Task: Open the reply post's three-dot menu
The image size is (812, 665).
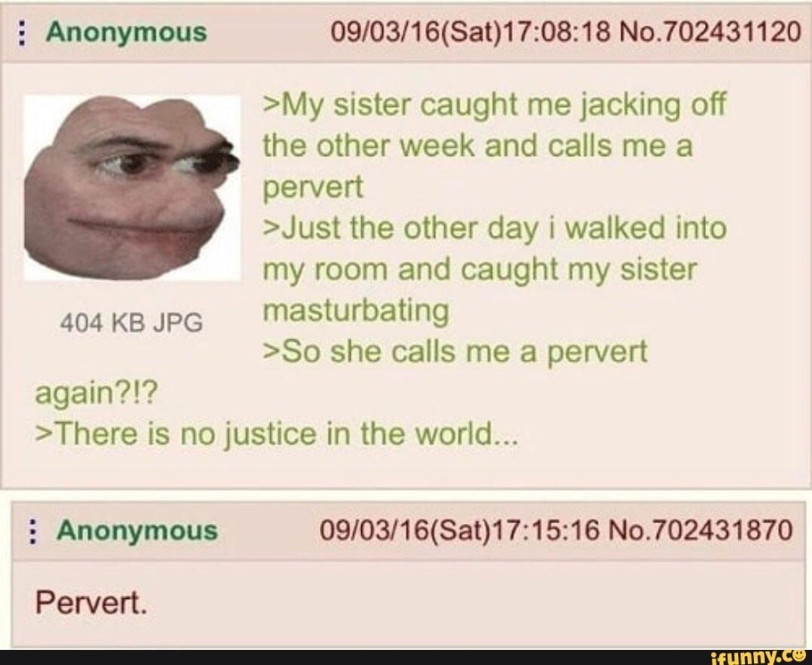Action: click(32, 532)
